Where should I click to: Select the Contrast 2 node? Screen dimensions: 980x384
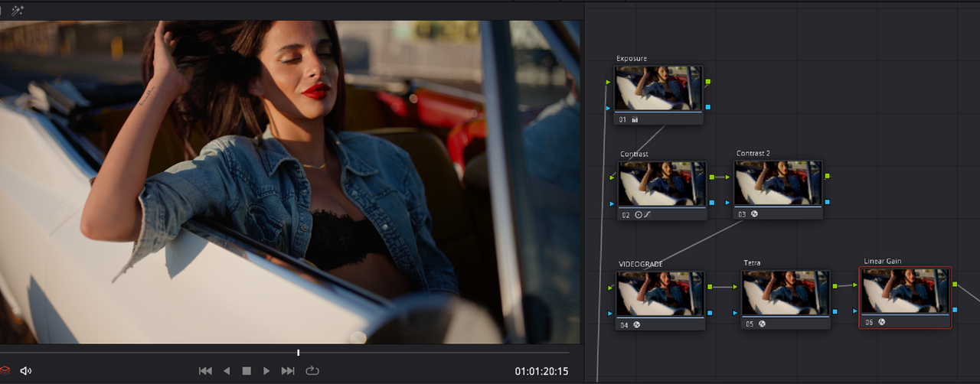click(x=779, y=190)
